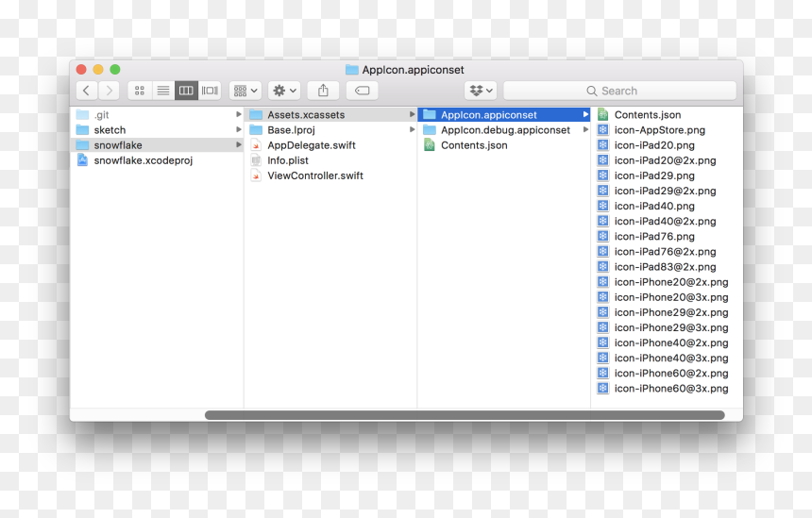812x518 pixels.
Task: Go back with the back arrow
Action: pyautogui.click(x=87, y=91)
